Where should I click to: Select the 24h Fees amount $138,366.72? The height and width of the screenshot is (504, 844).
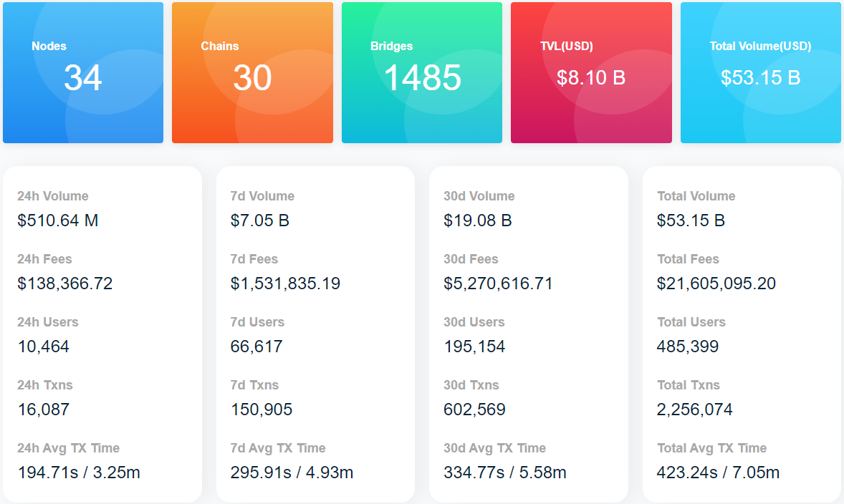[x=65, y=283]
